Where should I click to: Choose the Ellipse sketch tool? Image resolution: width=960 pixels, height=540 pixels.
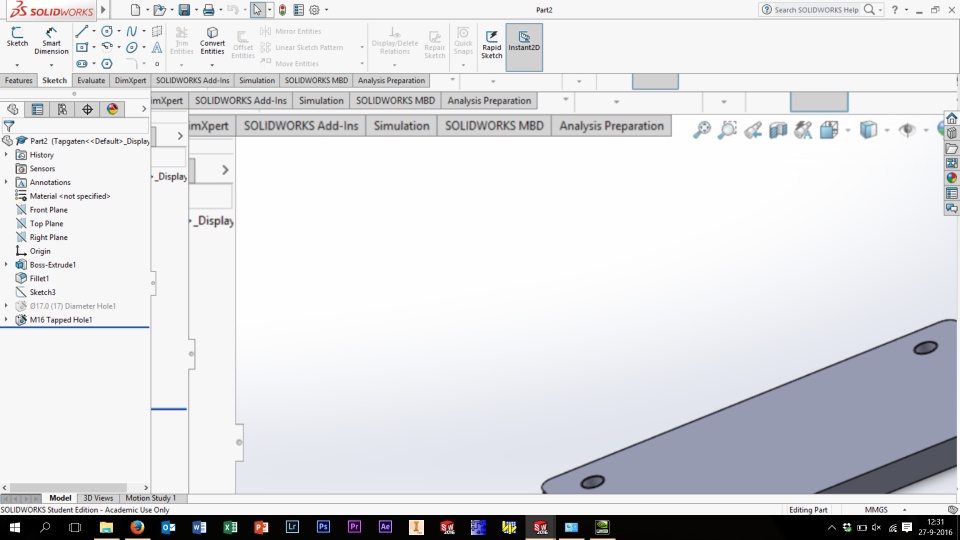coord(131,47)
